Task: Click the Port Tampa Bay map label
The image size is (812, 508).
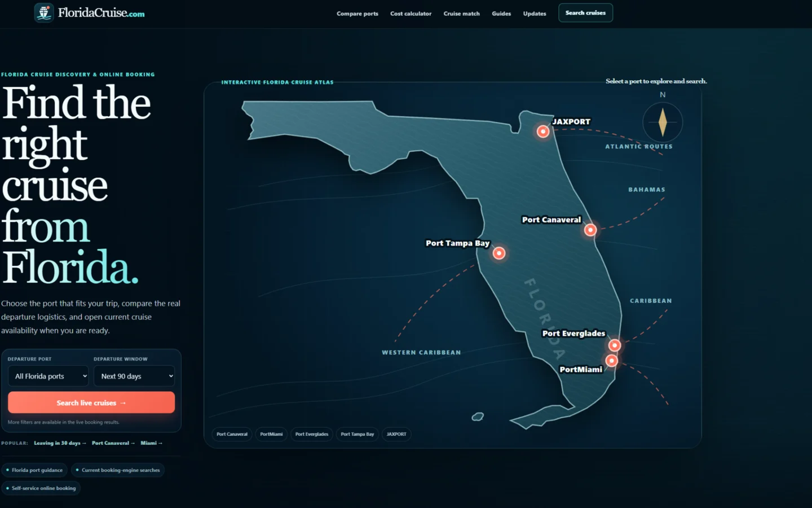Action: click(x=458, y=243)
